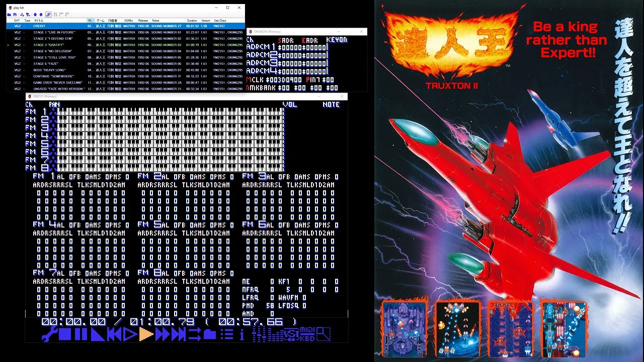Sort the play list by the EXT column
The height and width of the screenshot is (362, 644).
[x=17, y=21]
